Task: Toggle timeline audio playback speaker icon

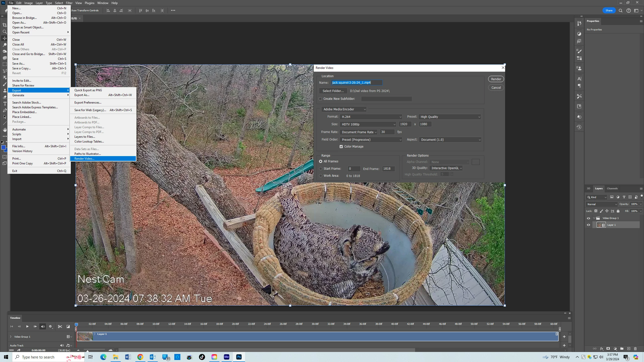Action: 43,327
